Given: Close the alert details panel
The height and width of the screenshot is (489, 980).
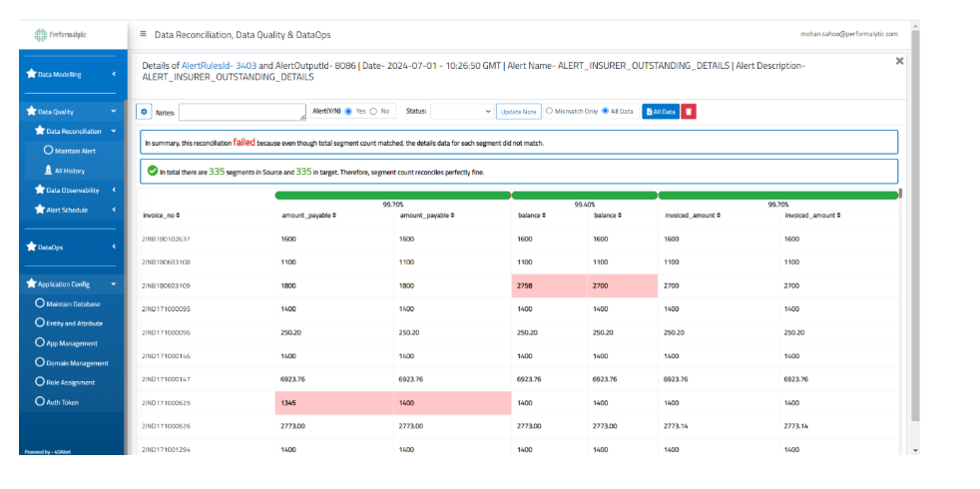Looking at the screenshot, I should coord(899,61).
